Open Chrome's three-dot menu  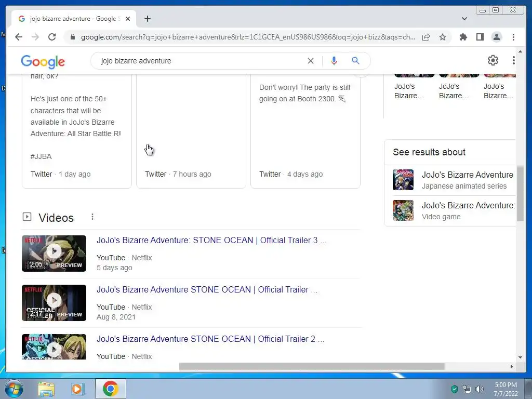pyautogui.click(x=513, y=37)
